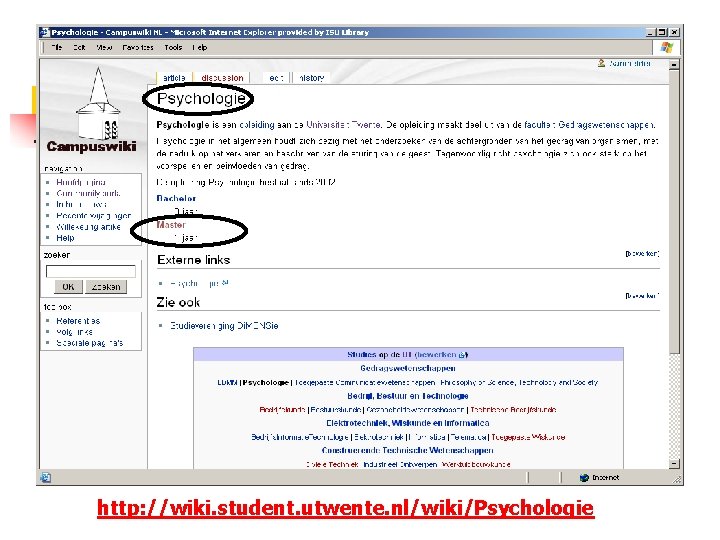Click the search input field
The height and width of the screenshot is (540, 720).
(x=90, y=271)
